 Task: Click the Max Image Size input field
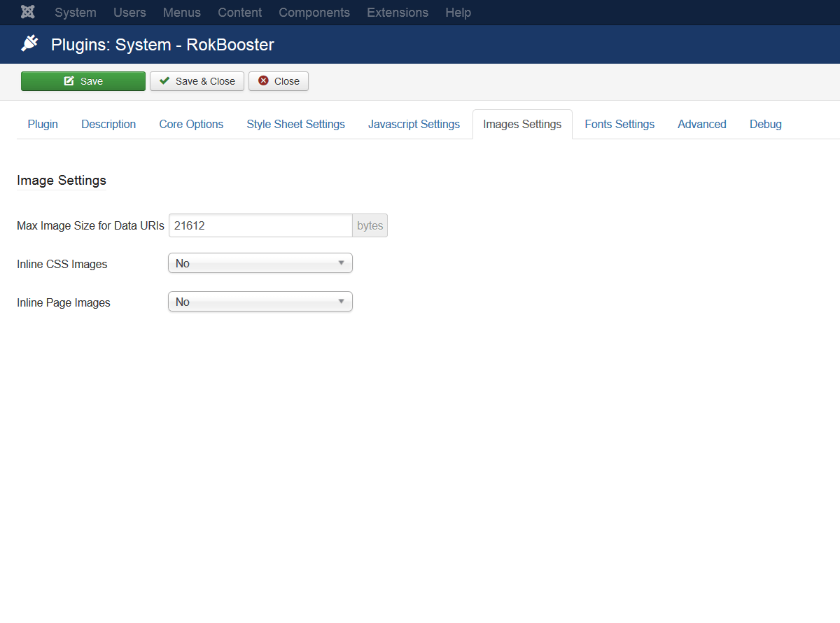(x=260, y=225)
